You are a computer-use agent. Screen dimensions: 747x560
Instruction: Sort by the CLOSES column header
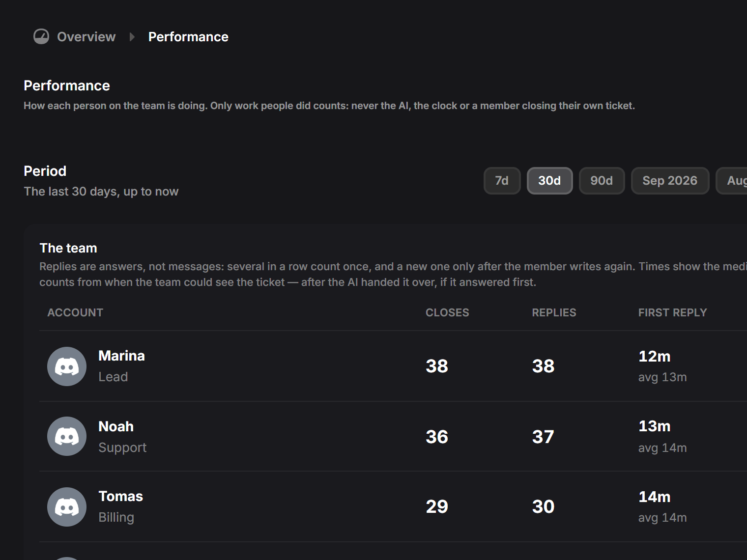pos(447,312)
